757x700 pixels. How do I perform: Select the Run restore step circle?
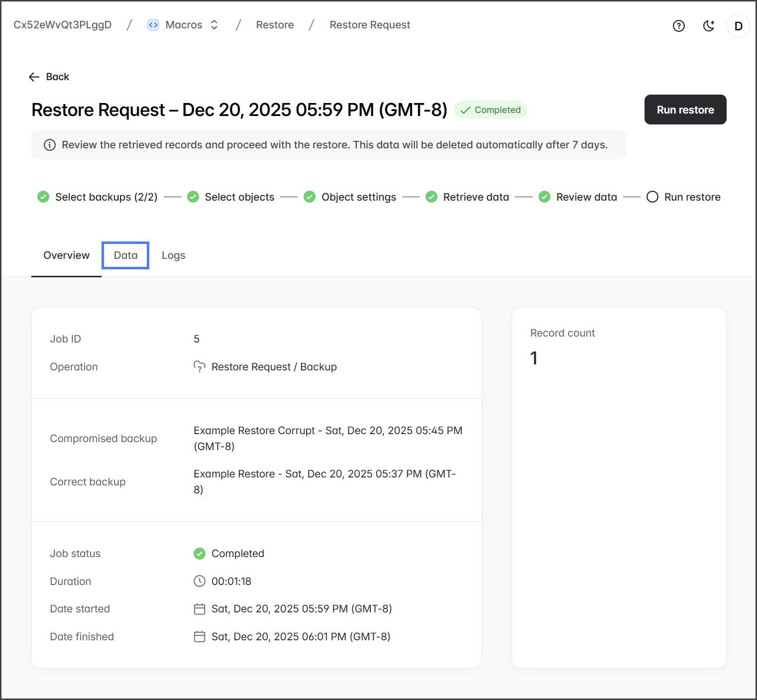click(652, 197)
